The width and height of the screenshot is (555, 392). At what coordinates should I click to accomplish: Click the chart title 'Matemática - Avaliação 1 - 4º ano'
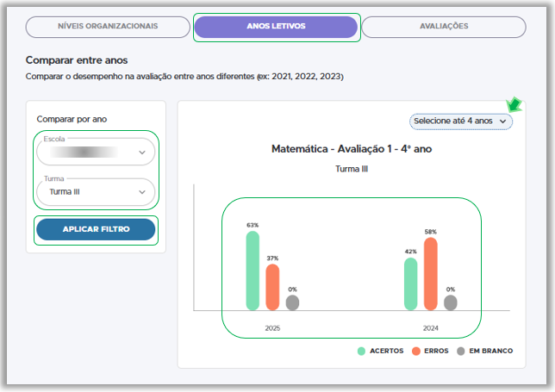352,149
